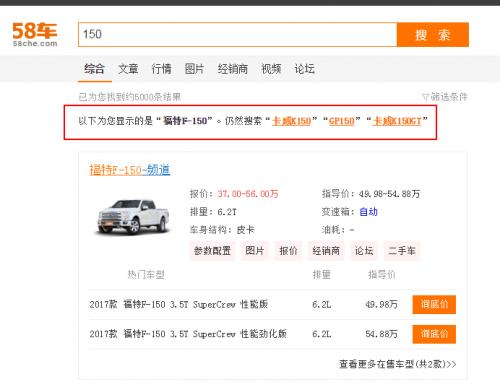
Task: Open the 论坛 tab
Action: click(304, 69)
